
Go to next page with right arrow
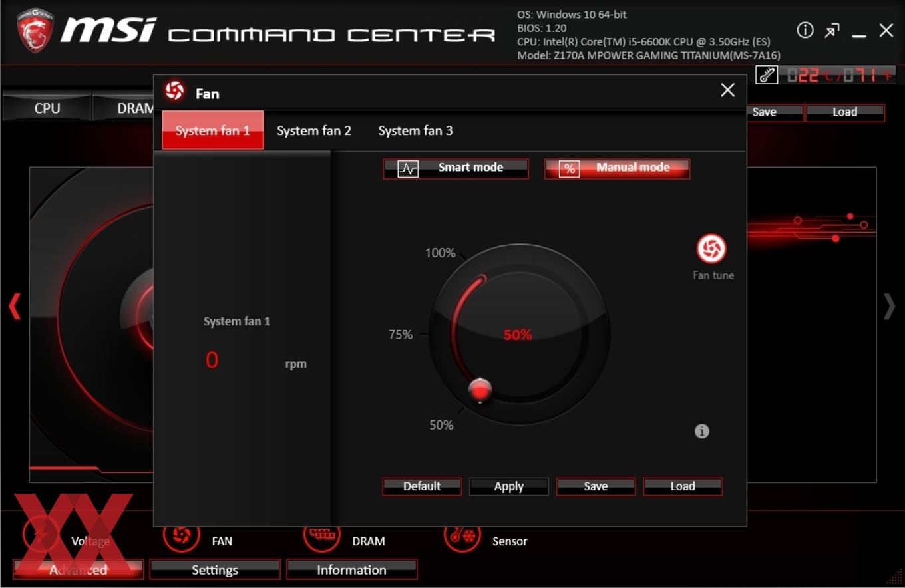click(889, 307)
